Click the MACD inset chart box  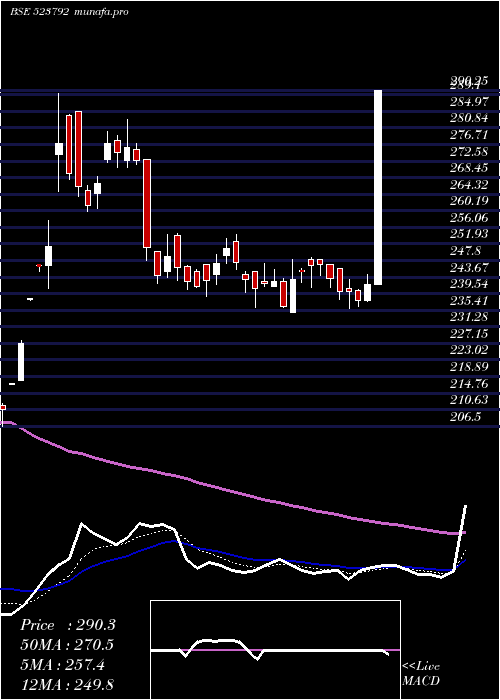(275, 650)
